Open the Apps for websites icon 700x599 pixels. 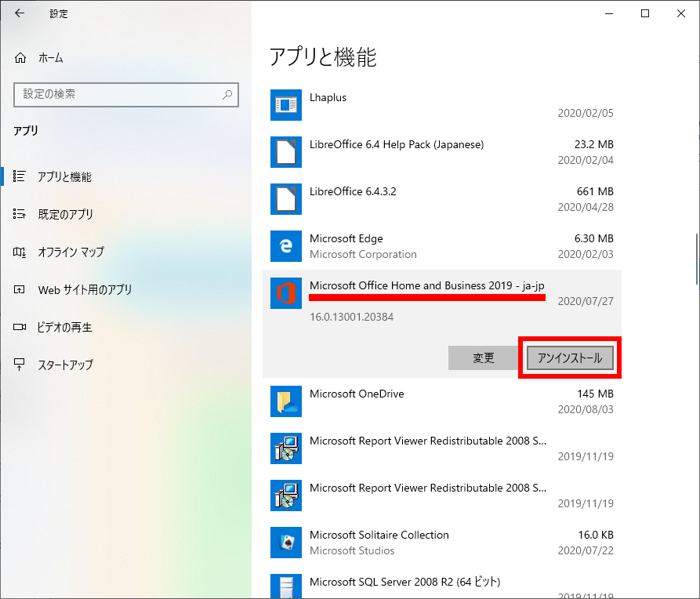click(19, 289)
